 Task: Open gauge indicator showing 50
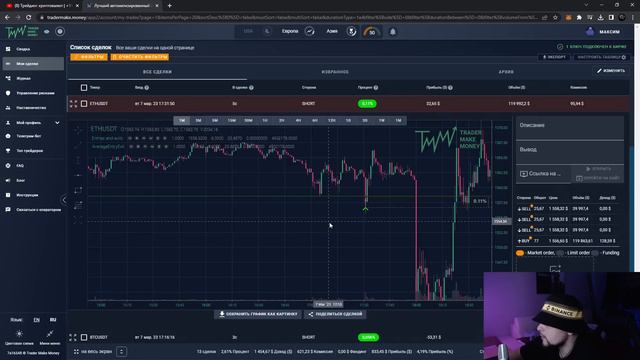(x=371, y=32)
